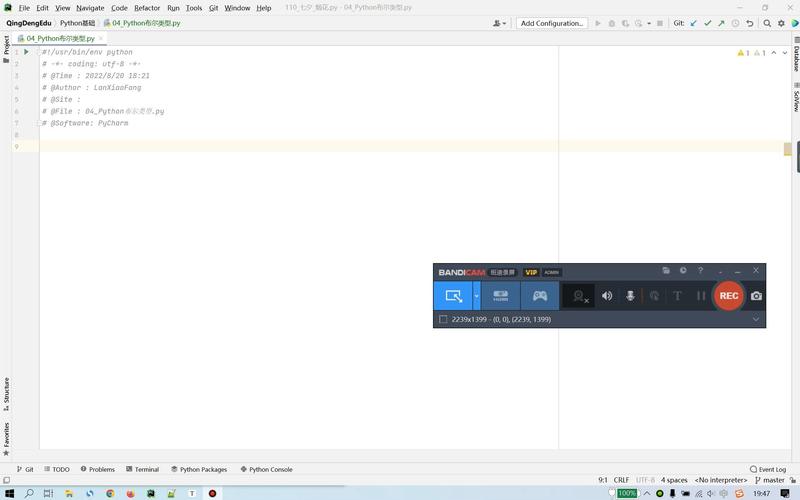Open the Python Packages tool window
Screen dimensions: 800x500
(x=199, y=469)
